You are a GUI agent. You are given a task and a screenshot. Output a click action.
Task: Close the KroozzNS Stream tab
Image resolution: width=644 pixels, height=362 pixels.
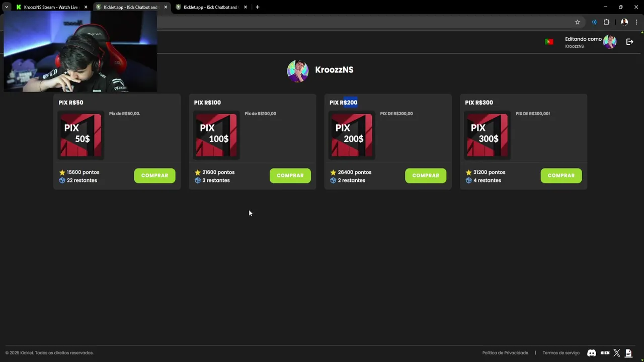86,7
